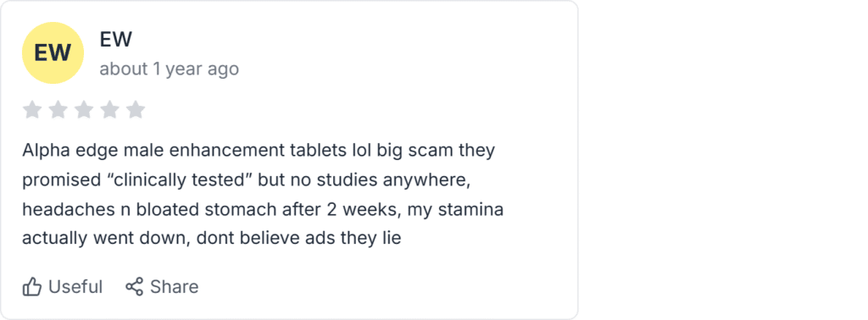Select the first rating star
Viewport: 868px width, 320px height.
point(32,109)
